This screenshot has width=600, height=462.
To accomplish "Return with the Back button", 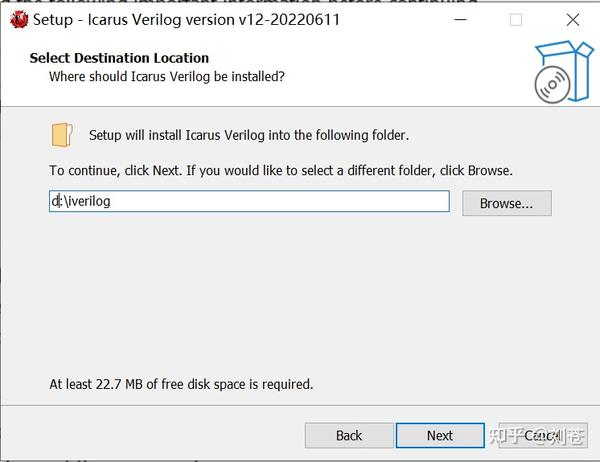I will (x=349, y=435).
